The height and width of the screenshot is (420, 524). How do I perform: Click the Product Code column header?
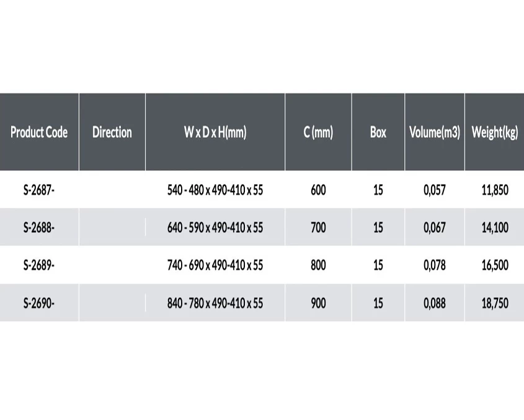click(39, 132)
